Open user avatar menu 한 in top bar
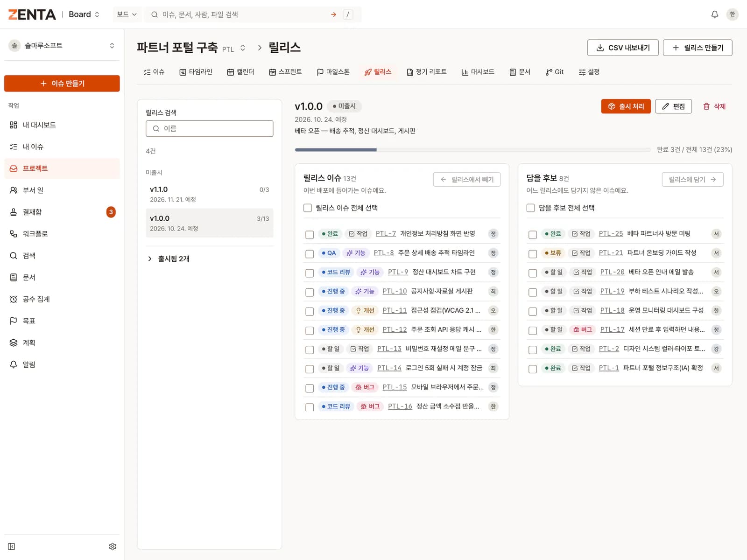The width and height of the screenshot is (747, 560). coord(732,14)
